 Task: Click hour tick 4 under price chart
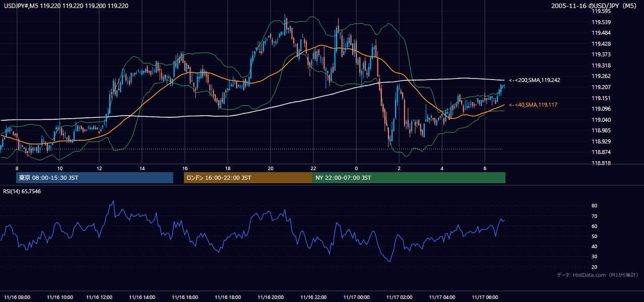click(442, 168)
